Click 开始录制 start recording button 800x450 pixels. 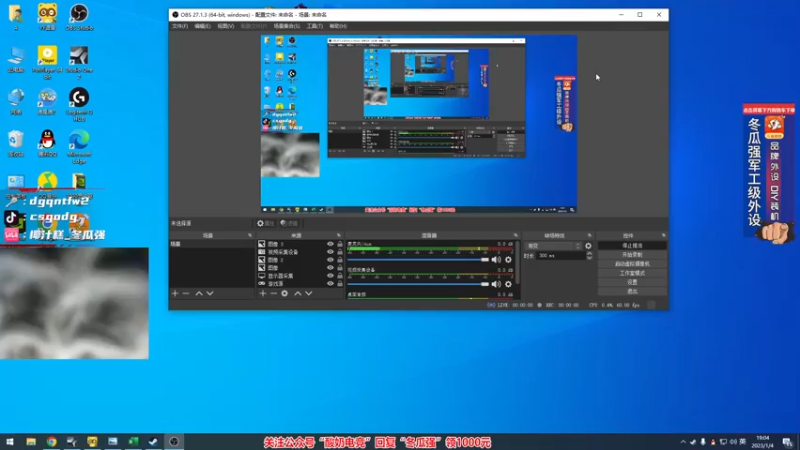point(632,255)
